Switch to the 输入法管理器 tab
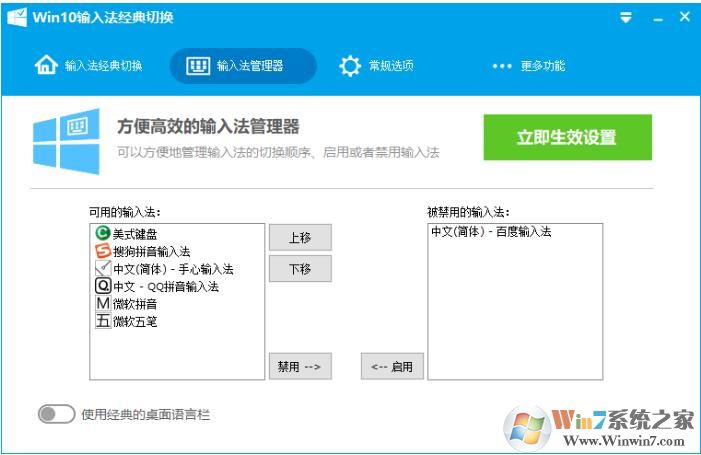The width and height of the screenshot is (701, 455). pos(243,66)
